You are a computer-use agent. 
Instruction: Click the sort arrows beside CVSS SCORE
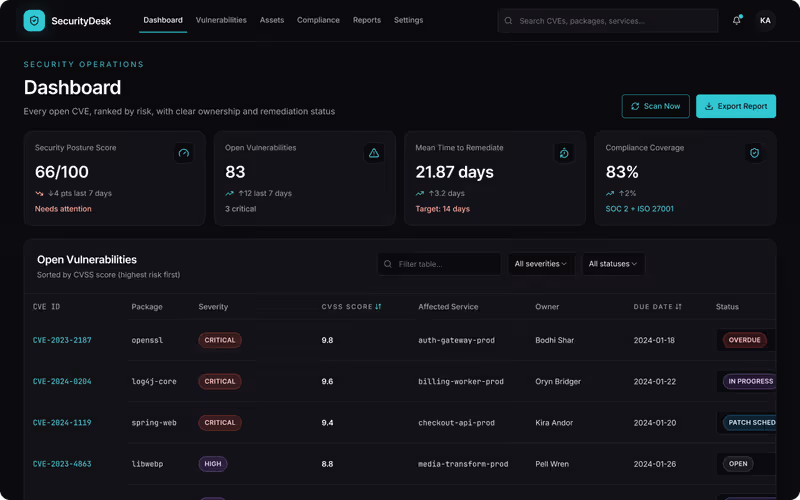click(378, 307)
